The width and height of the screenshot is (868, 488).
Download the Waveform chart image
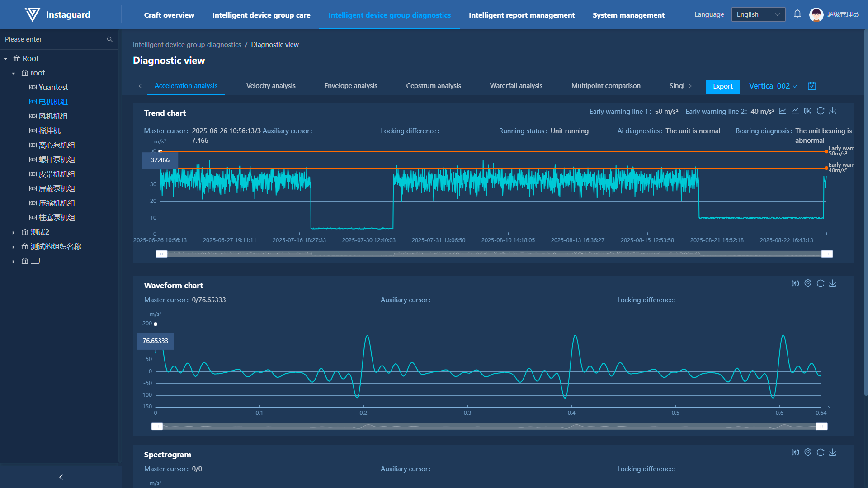833,283
